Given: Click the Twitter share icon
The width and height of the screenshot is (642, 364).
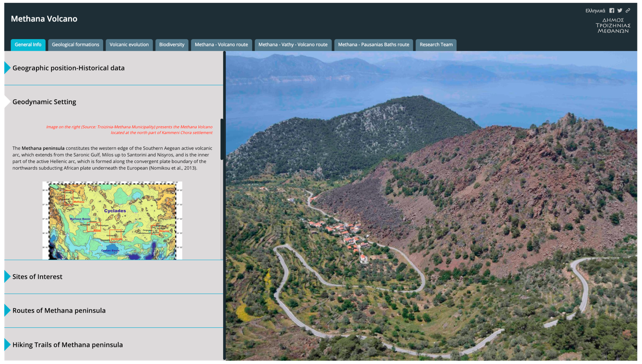Looking at the screenshot, I should click(x=620, y=11).
